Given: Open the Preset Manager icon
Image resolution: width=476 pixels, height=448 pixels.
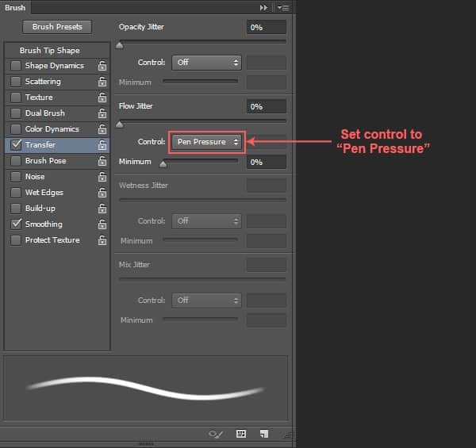Looking at the screenshot, I should (x=241, y=434).
